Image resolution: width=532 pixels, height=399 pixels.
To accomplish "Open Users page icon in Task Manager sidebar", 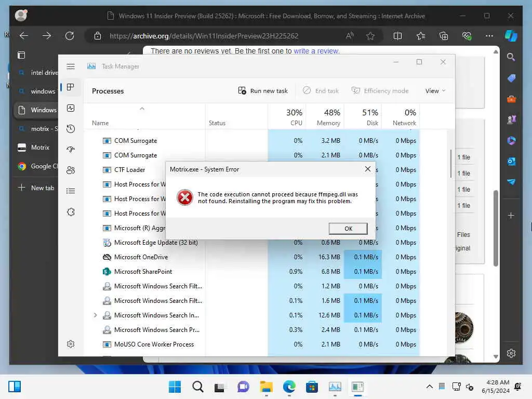I will tap(71, 170).
